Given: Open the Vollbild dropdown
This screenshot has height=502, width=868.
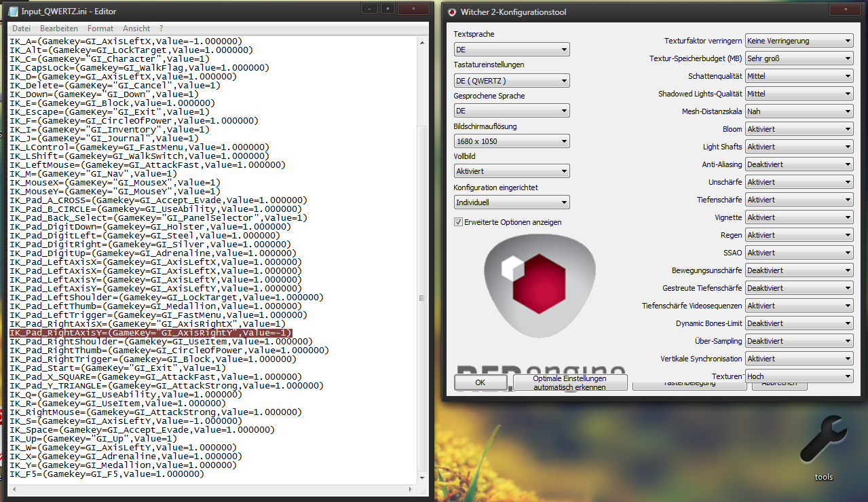Looking at the screenshot, I should 512,171.
